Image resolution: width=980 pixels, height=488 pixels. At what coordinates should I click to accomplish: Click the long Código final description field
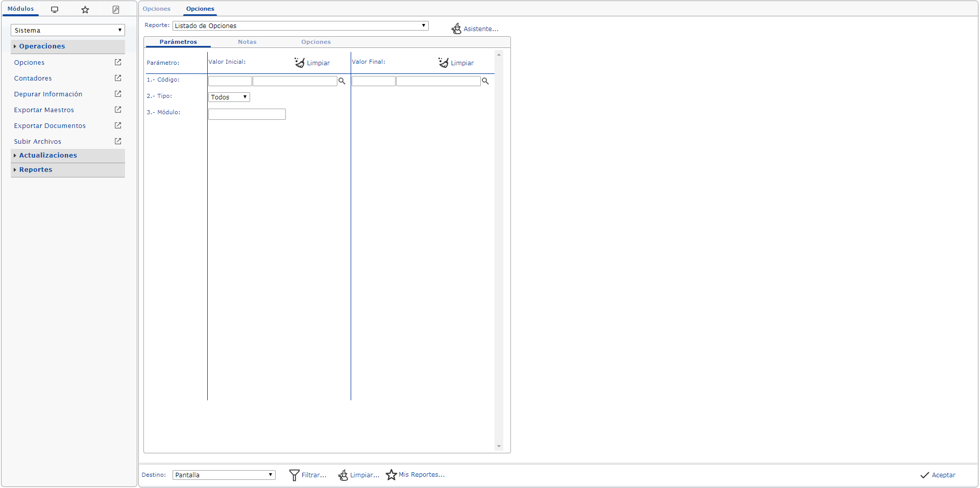click(438, 81)
